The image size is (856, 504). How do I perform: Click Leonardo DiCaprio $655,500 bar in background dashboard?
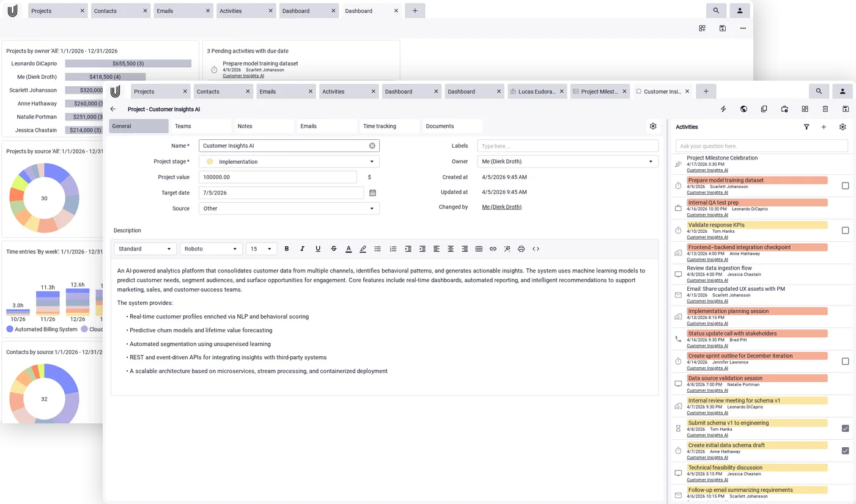(128, 64)
